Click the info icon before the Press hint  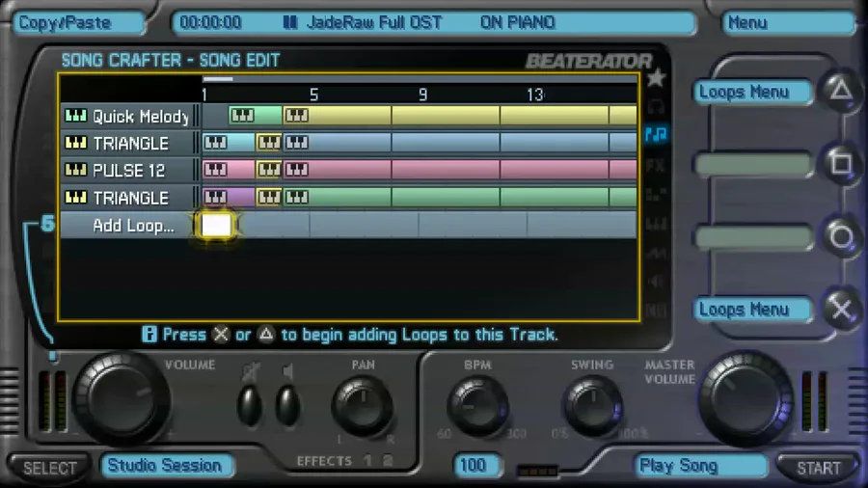pos(149,335)
